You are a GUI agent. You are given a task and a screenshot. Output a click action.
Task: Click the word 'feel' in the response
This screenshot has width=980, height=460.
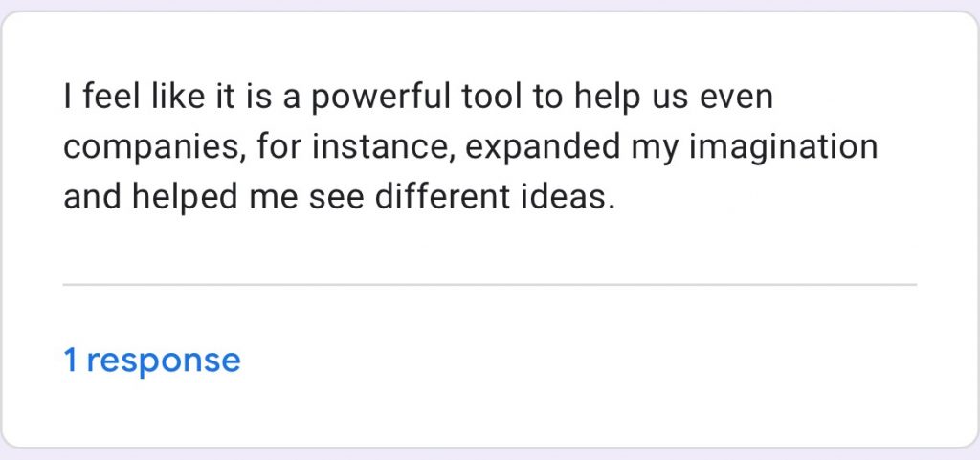pyautogui.click(x=111, y=98)
